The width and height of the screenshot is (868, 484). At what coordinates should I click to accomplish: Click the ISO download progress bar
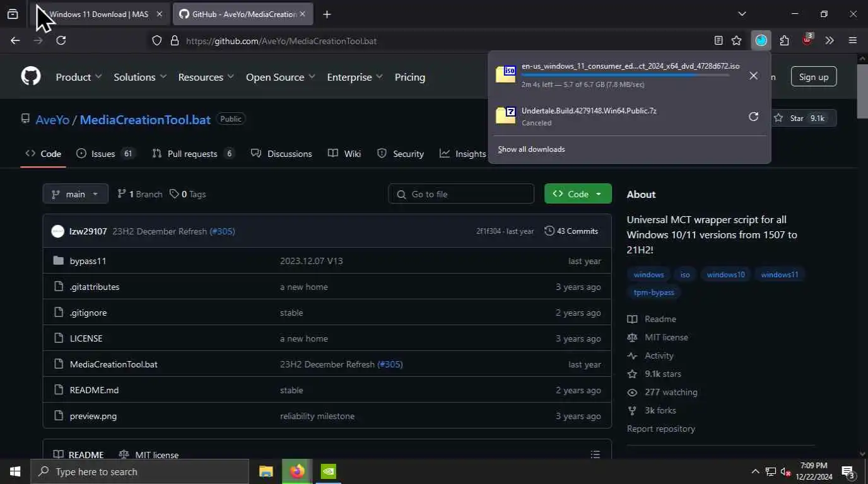tap(625, 74)
